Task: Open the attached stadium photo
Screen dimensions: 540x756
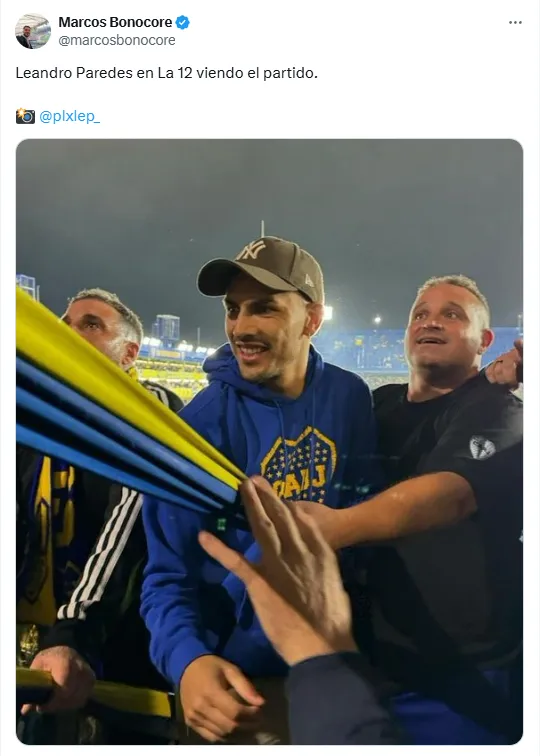Action: pos(270,442)
